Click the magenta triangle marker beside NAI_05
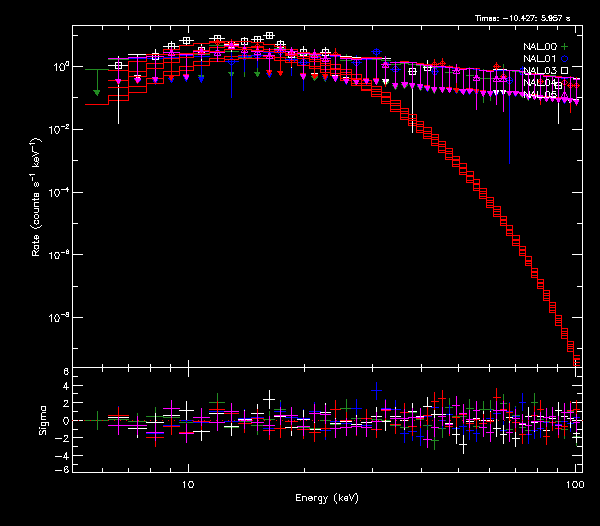 click(x=564, y=94)
